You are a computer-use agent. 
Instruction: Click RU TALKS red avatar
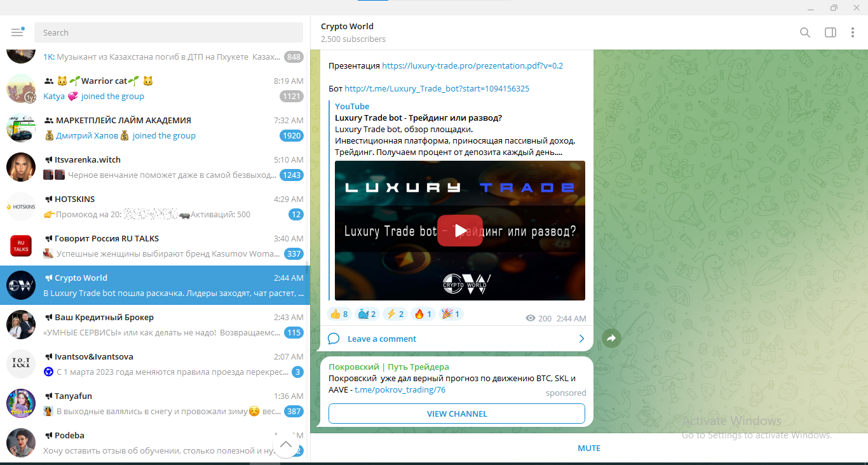point(21,246)
